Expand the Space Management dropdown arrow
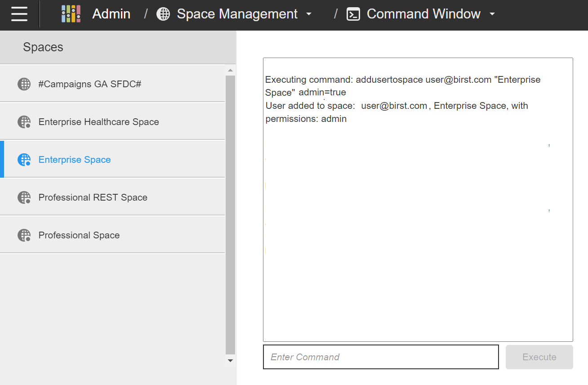Screen dimensions: 588x385 click(x=309, y=14)
